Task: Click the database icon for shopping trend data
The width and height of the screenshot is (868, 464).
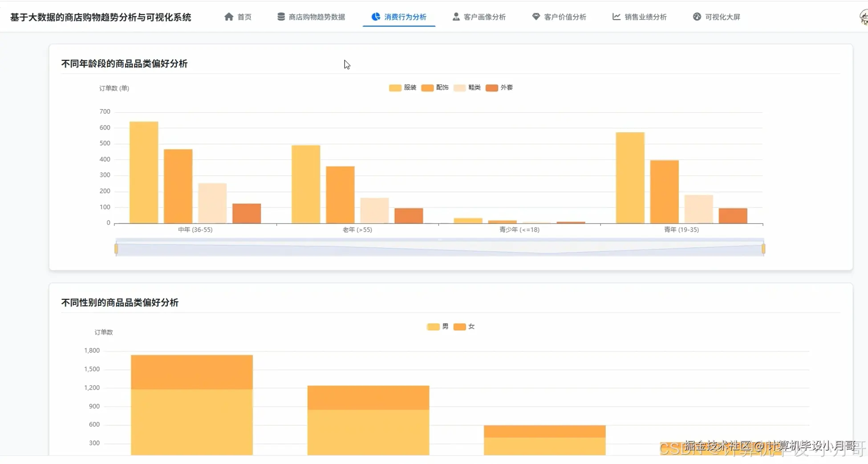Action: pos(281,17)
